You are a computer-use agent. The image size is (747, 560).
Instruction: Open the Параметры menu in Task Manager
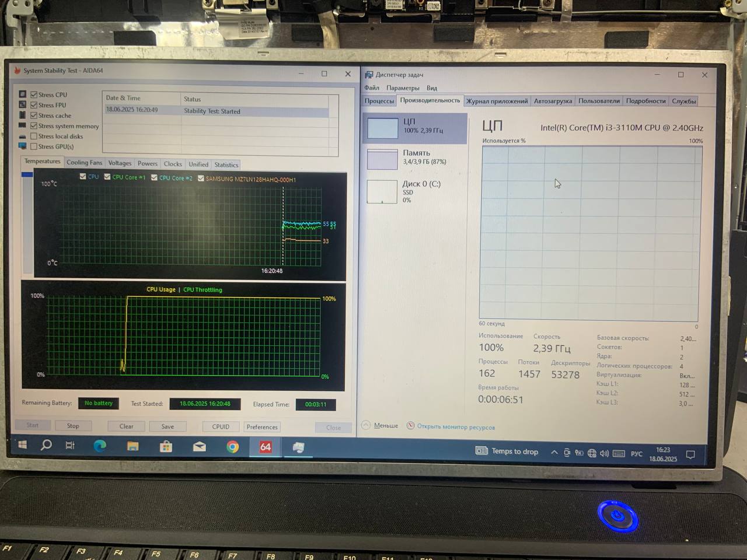[402, 88]
